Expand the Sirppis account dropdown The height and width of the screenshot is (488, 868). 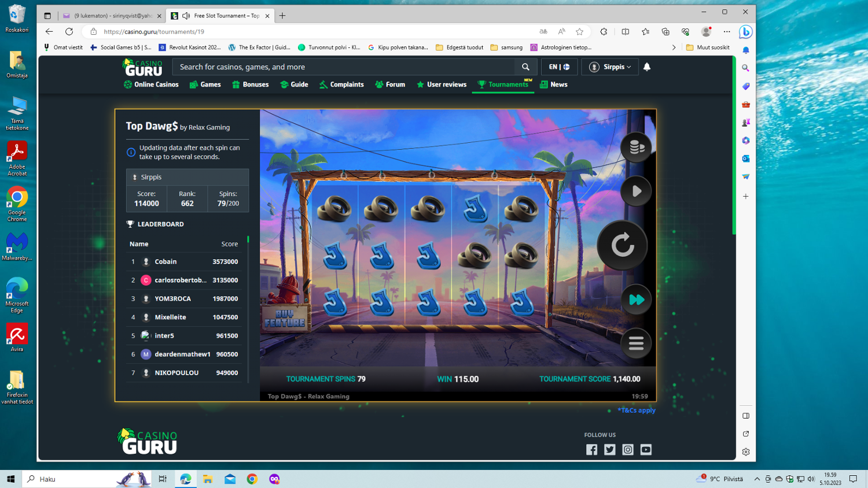(610, 67)
